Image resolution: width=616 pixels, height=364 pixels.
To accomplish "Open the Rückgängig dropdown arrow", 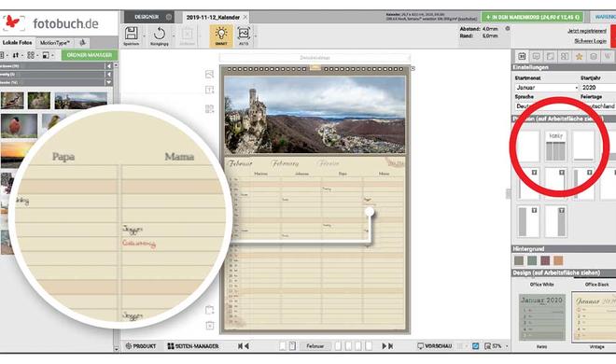I will 174,35.
